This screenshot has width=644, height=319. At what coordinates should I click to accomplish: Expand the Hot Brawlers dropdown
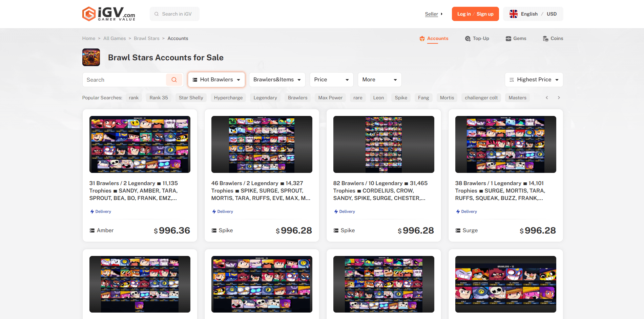pos(216,80)
